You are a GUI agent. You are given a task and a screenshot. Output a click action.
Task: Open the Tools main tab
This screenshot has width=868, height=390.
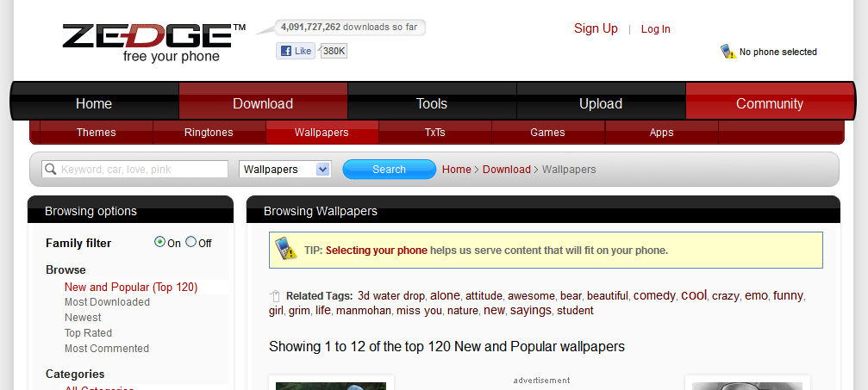[432, 103]
